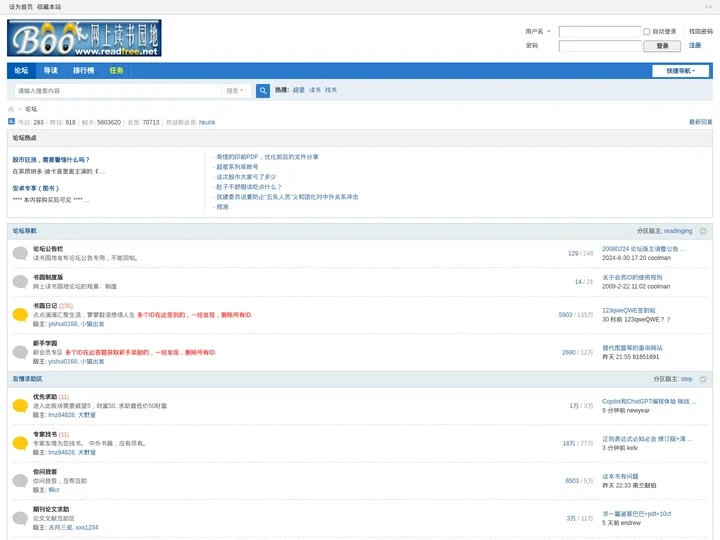Click the 期刊论文求助 forum bubble icon

click(x=20, y=518)
